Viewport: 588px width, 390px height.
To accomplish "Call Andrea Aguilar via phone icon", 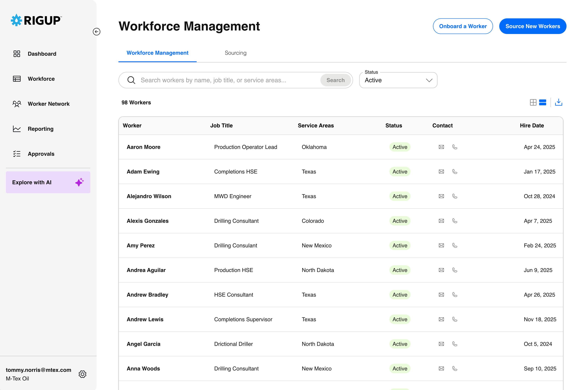I will pyautogui.click(x=455, y=270).
